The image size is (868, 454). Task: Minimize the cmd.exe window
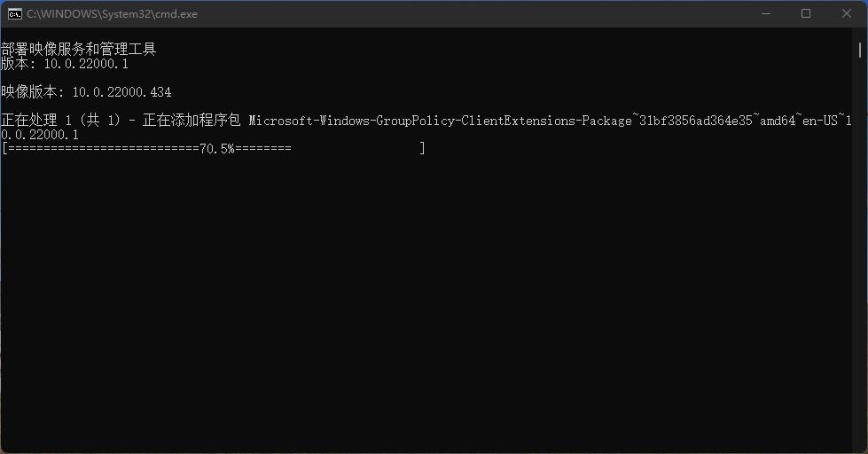tap(766, 14)
